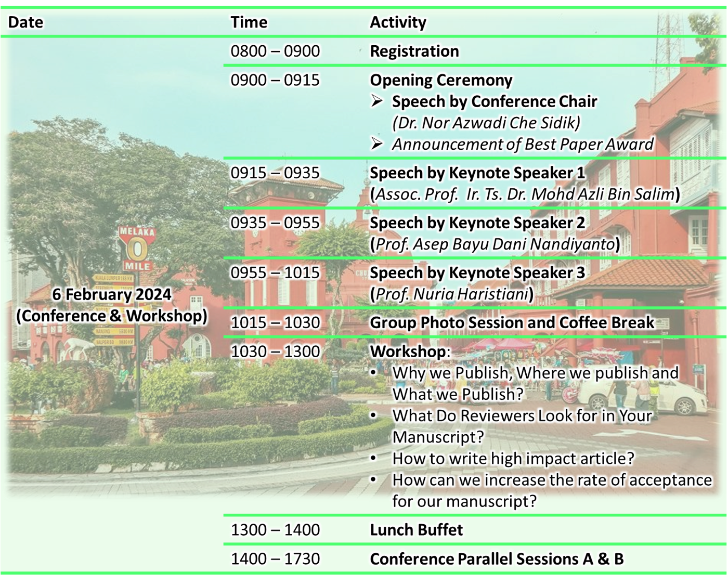The width and height of the screenshot is (728, 585).
Task: Click the Workshop heading
Action: (x=408, y=351)
